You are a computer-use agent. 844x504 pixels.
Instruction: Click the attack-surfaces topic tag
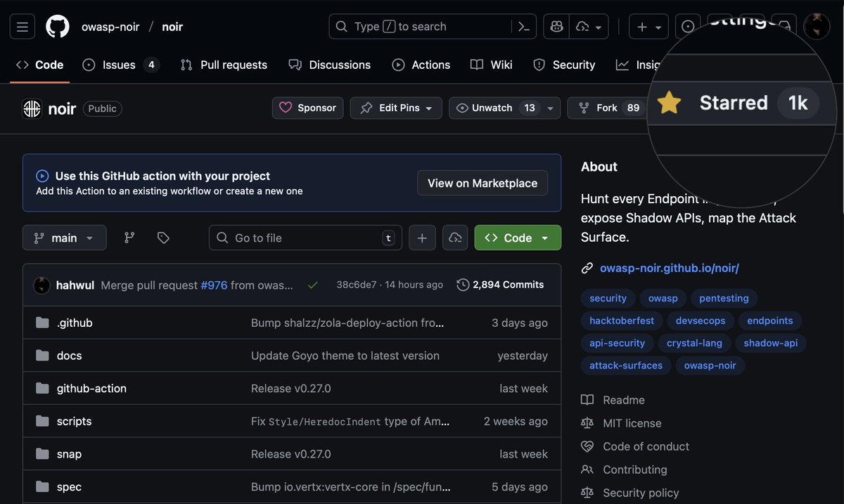click(626, 366)
